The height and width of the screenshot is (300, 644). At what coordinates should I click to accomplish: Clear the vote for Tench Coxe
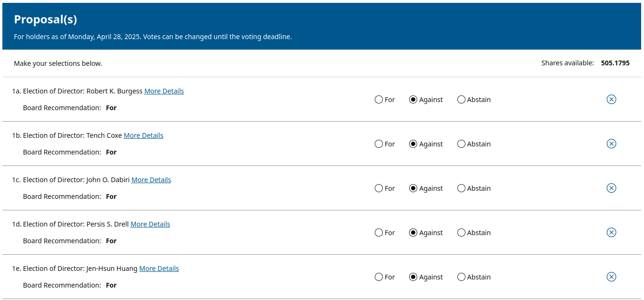click(611, 144)
